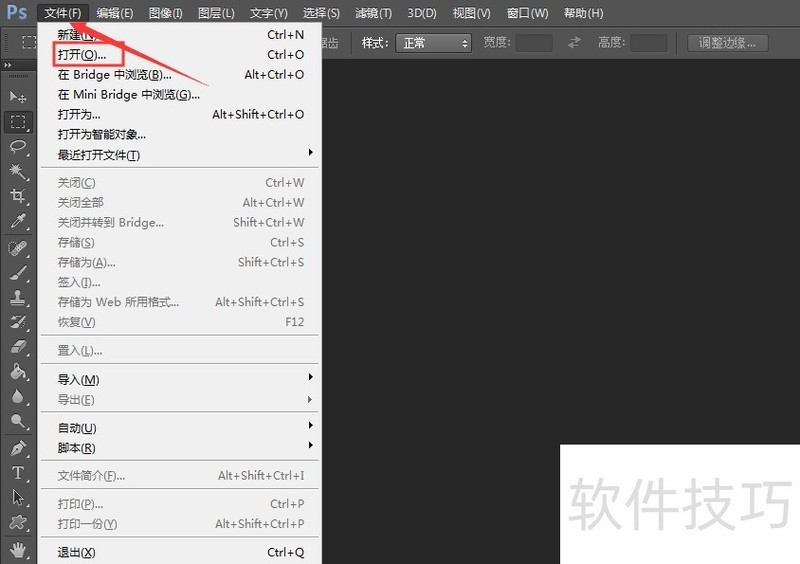Click the 高度 height input field
Screen dimensions: 800x564
[x=648, y=43]
